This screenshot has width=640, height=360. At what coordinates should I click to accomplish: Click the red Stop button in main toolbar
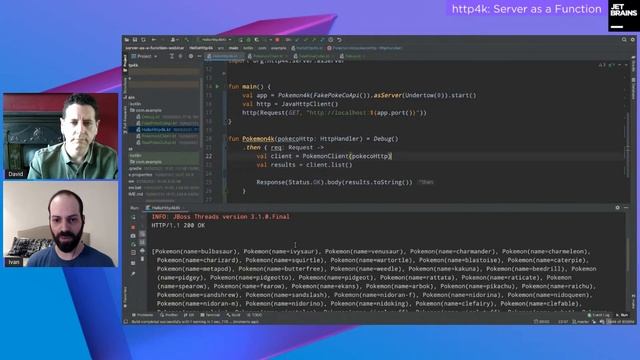pyautogui.click(x=277, y=40)
